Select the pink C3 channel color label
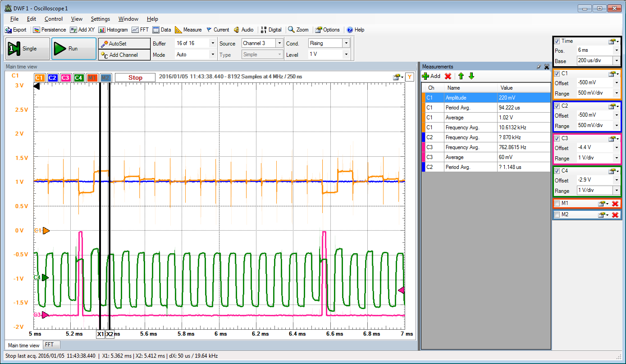 pyautogui.click(x=65, y=77)
